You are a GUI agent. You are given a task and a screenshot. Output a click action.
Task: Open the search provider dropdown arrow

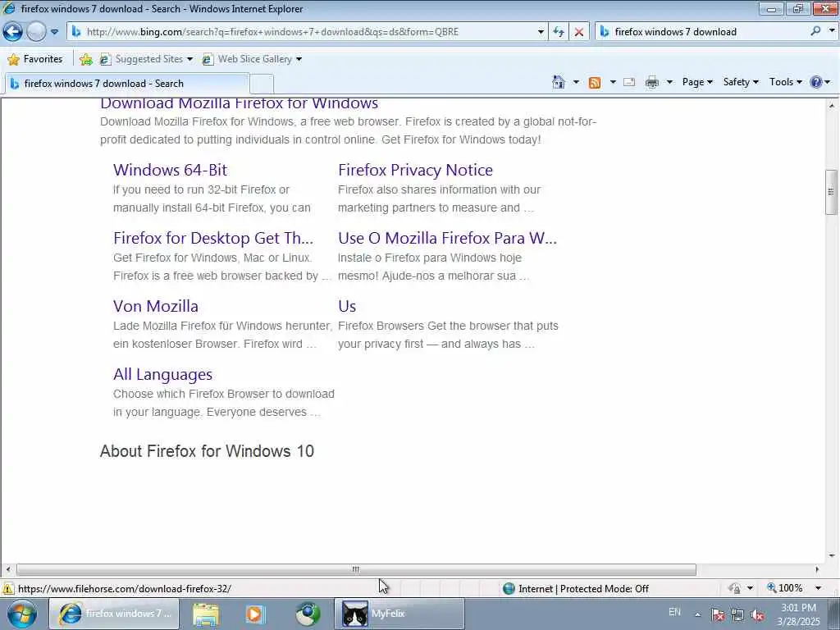coord(832,32)
